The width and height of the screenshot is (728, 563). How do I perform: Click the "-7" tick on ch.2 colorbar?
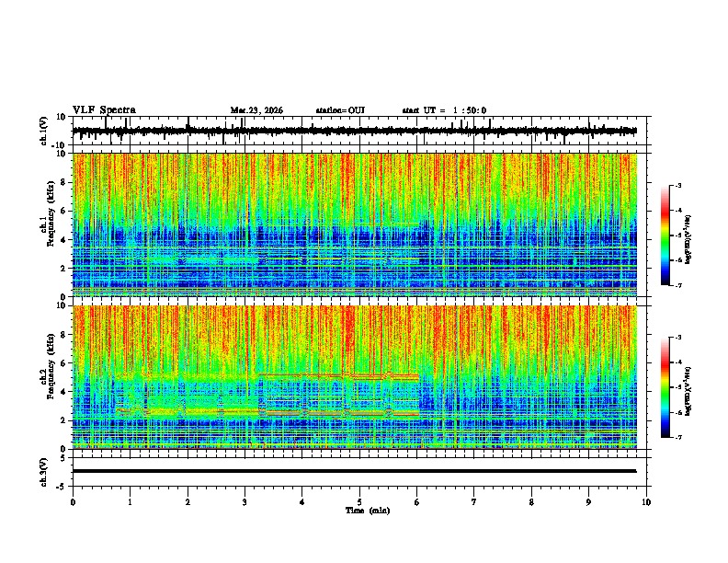pyautogui.click(x=678, y=437)
